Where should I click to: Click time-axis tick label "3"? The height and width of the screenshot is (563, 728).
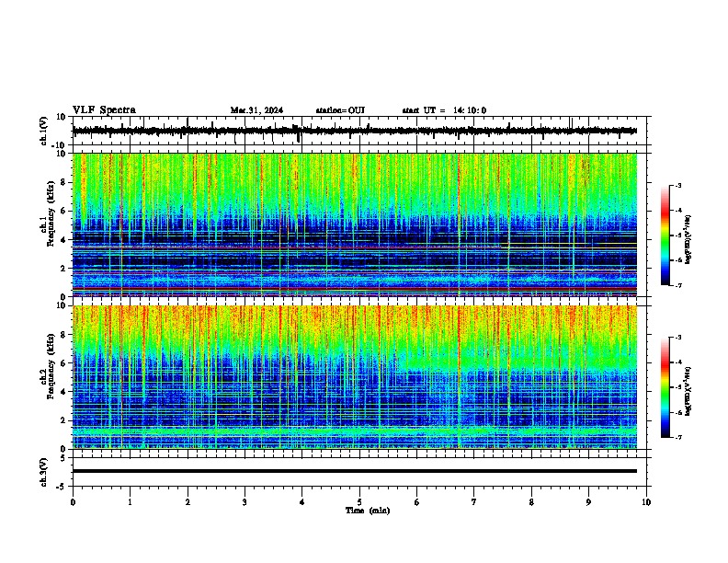coord(245,502)
